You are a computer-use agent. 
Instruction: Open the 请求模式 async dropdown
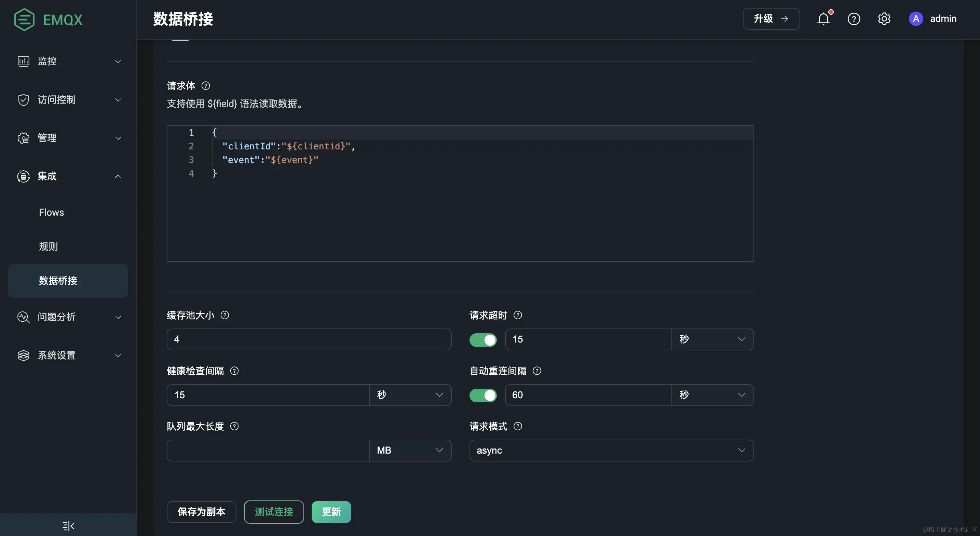pos(611,450)
